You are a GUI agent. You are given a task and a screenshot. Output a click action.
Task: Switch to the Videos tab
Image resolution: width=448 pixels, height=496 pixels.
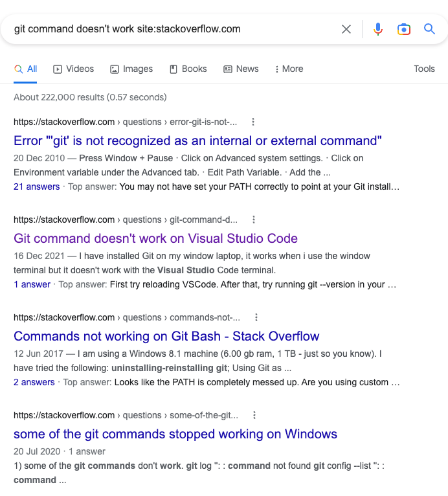coord(73,69)
